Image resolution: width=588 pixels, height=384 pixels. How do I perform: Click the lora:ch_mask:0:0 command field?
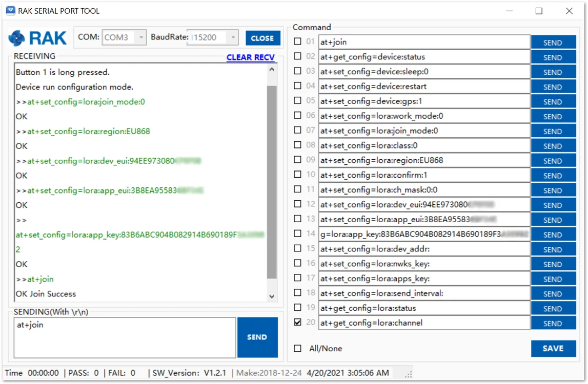(424, 190)
